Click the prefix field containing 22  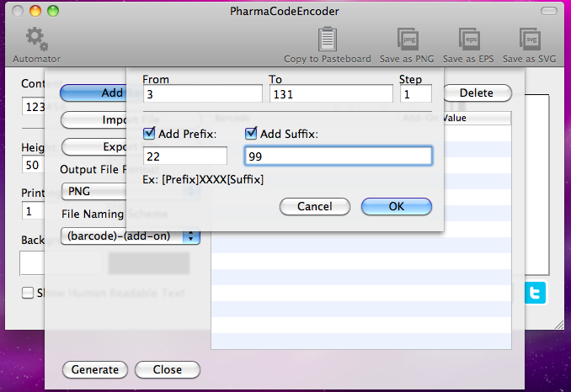(185, 156)
